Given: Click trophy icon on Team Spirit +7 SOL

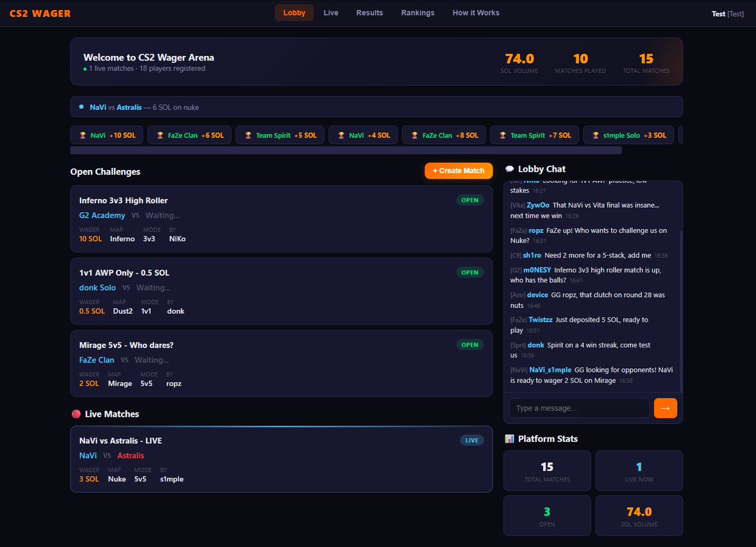Looking at the screenshot, I should (x=503, y=135).
